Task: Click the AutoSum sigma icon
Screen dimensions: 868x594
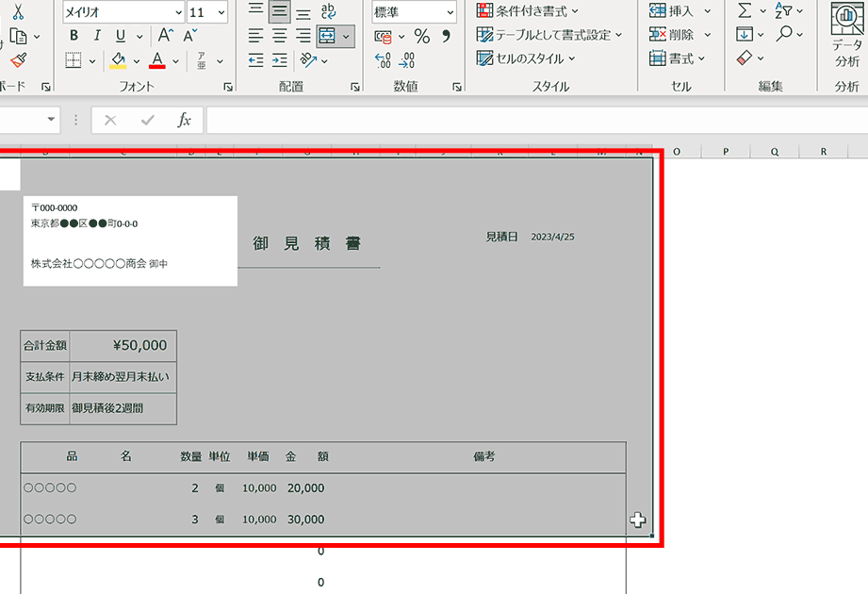Action: click(x=745, y=10)
